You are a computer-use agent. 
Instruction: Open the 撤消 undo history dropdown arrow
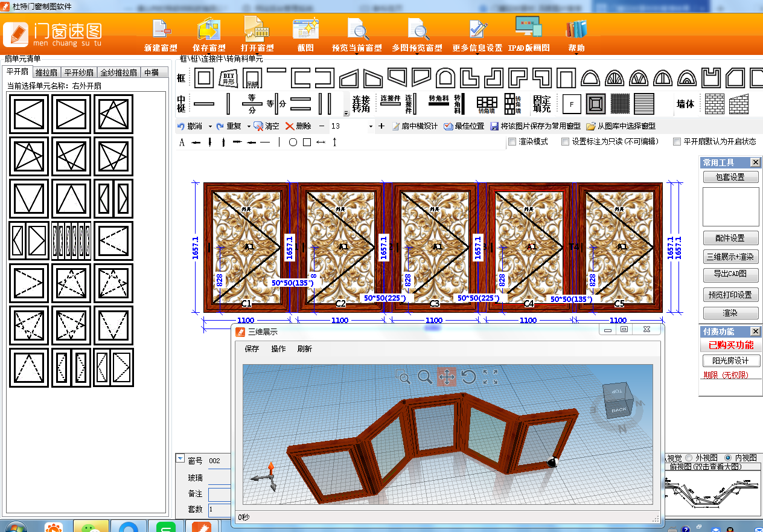pyautogui.click(x=210, y=126)
